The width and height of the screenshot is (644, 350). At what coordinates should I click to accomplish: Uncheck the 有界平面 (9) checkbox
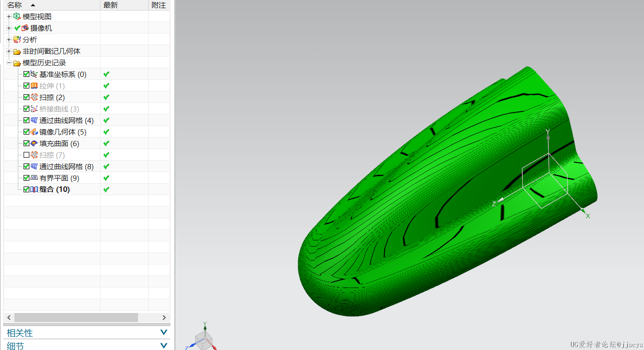pyautogui.click(x=26, y=178)
